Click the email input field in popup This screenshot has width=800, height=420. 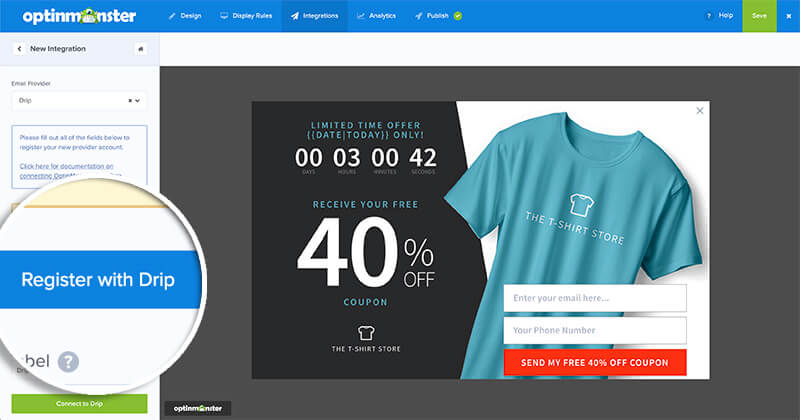[x=595, y=298]
